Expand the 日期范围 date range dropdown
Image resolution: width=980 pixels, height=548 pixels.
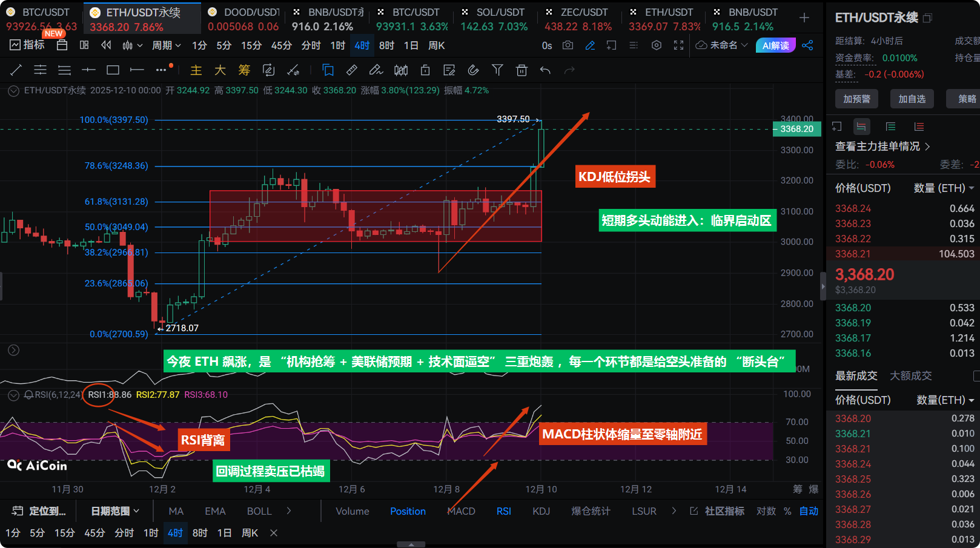click(115, 511)
